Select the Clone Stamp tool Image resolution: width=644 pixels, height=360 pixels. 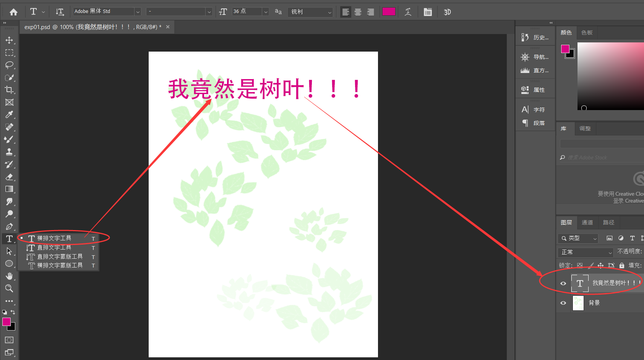9,152
